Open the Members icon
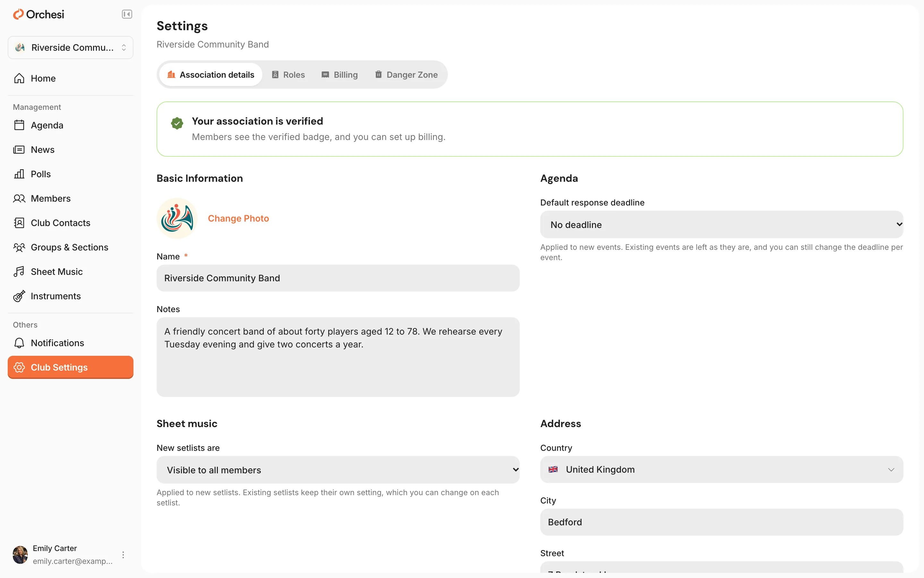 [19, 198]
